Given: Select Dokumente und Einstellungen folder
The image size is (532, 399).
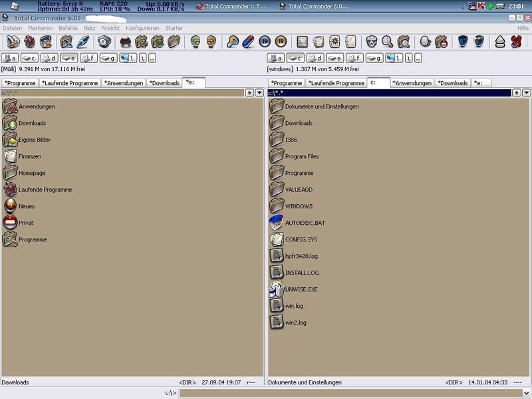Looking at the screenshot, I should coord(314,106).
